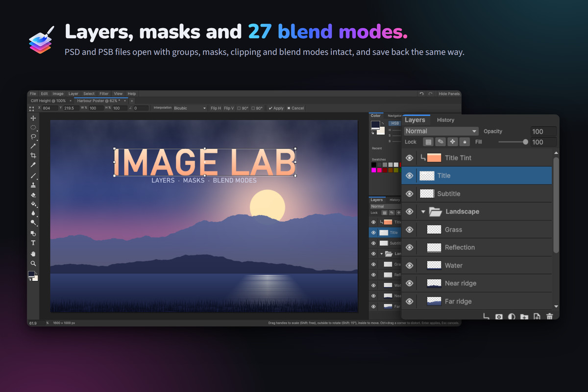
Task: Click the Undo arrow icon
Action: click(x=421, y=94)
